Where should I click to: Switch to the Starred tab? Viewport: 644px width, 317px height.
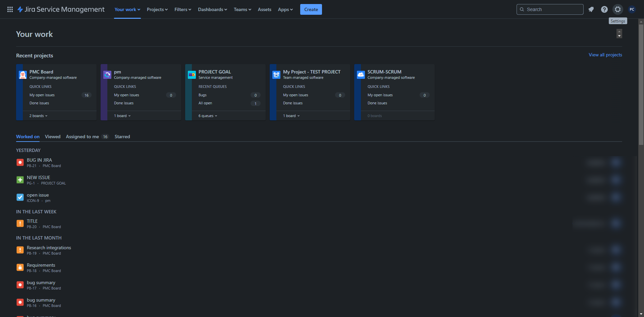click(x=122, y=137)
